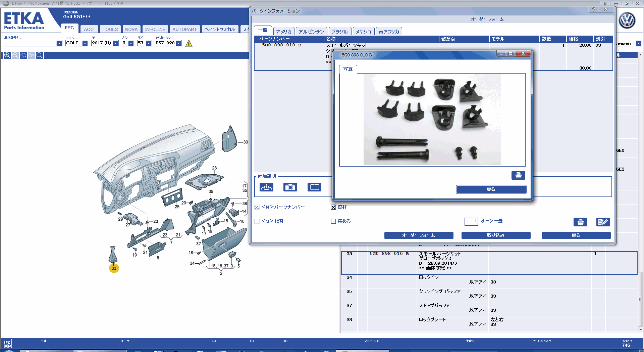Select the 南アフリカ market tab

[389, 32]
